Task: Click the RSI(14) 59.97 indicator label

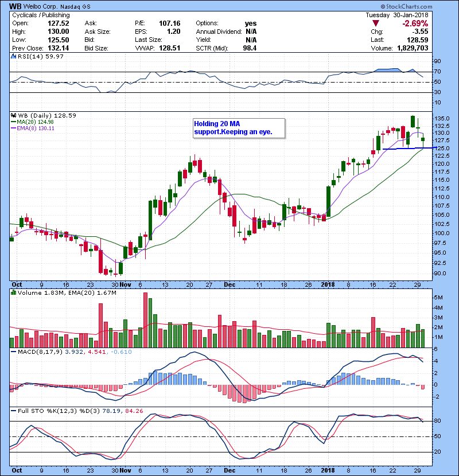Action: [41, 56]
